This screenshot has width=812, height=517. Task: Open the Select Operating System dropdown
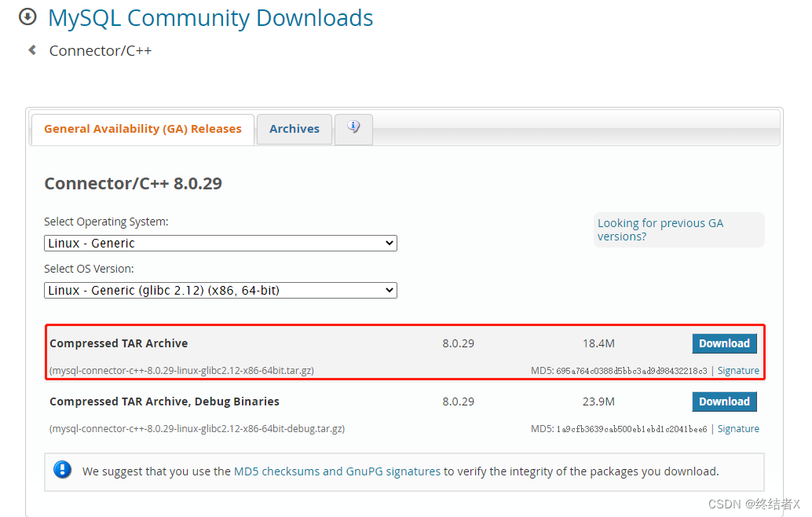pos(220,243)
